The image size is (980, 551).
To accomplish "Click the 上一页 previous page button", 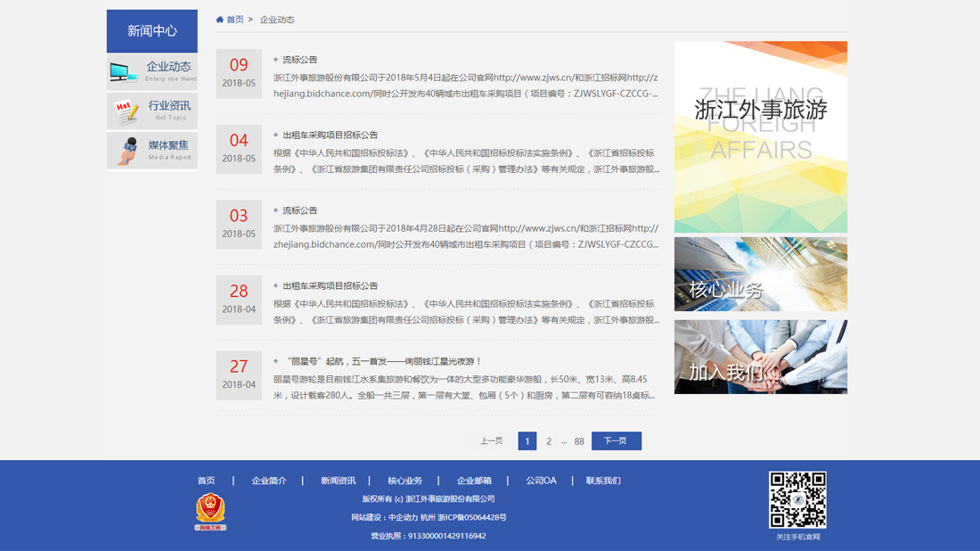I will tap(491, 441).
